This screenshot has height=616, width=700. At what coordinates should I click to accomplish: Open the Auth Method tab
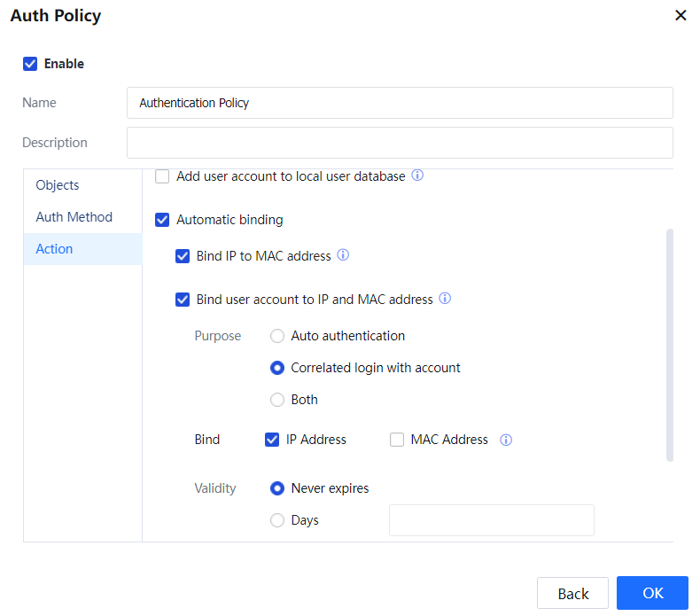(74, 217)
